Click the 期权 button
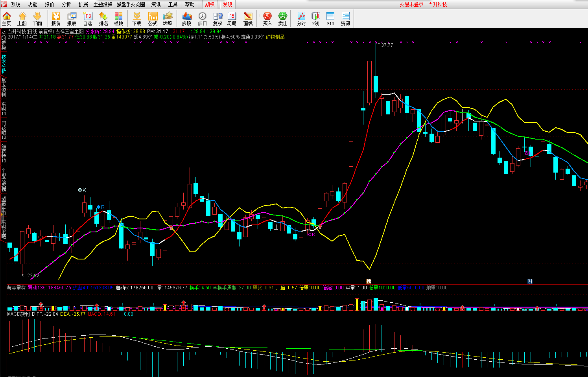This screenshot has width=588, height=377. [x=210, y=4]
